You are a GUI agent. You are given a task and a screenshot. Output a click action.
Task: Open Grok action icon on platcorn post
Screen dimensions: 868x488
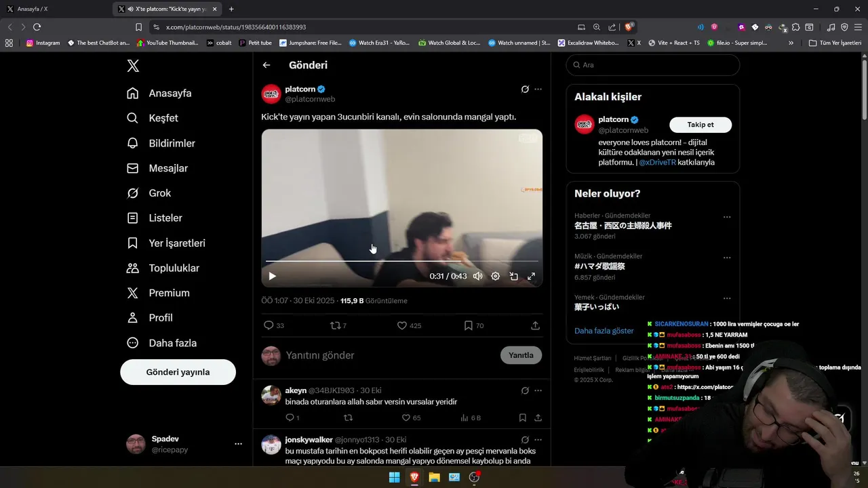(x=525, y=89)
